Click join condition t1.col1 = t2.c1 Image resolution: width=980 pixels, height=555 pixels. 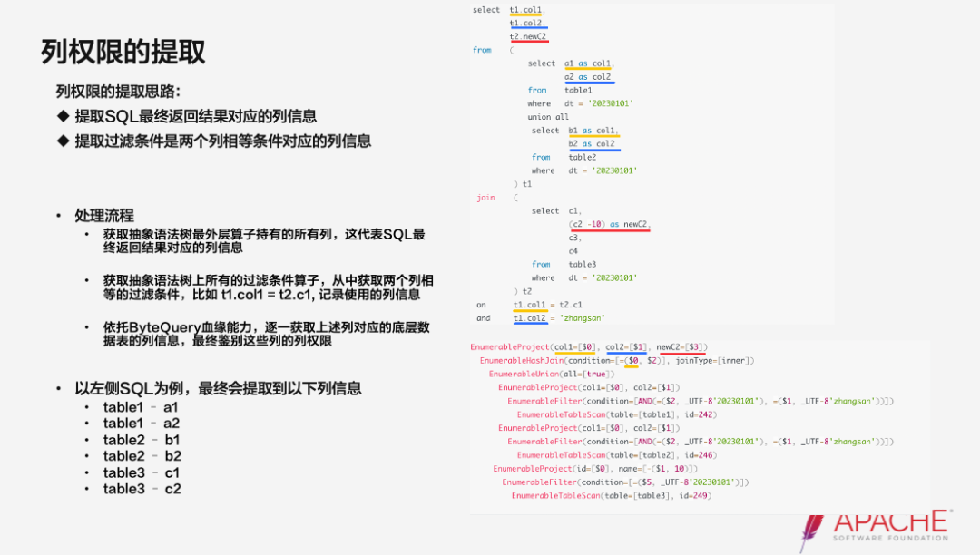coord(547,305)
